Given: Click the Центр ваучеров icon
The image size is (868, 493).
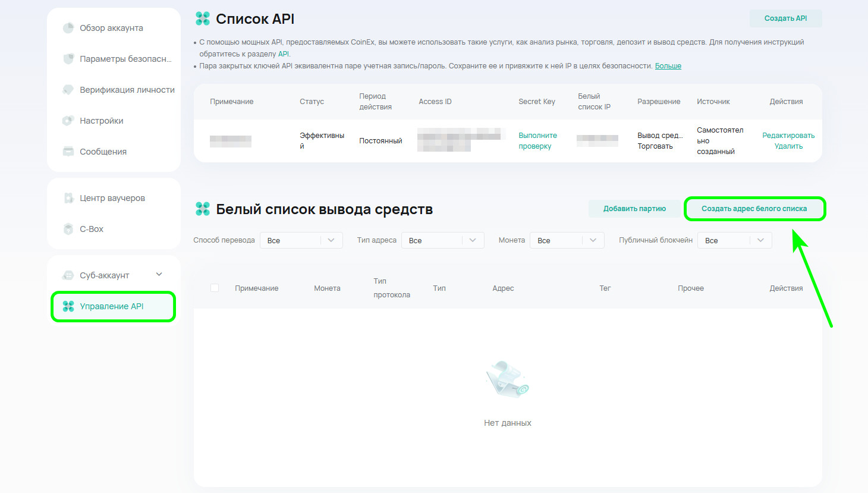Looking at the screenshot, I should point(68,198).
